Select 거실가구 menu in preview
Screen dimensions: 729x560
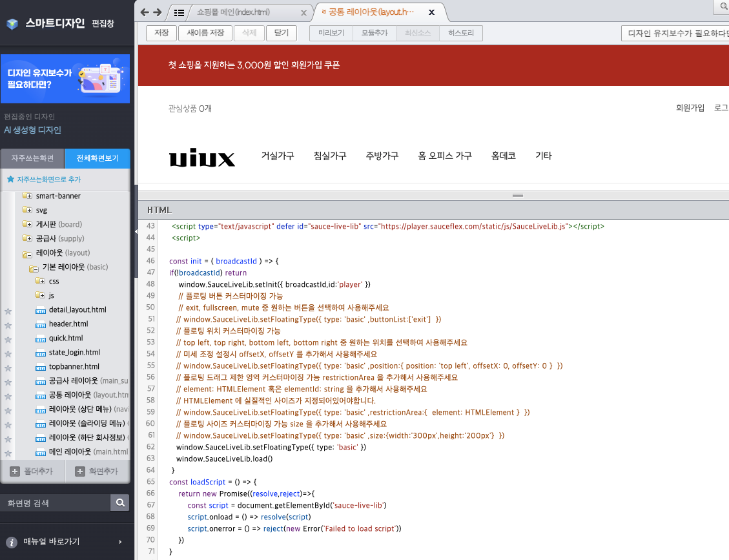tap(278, 156)
